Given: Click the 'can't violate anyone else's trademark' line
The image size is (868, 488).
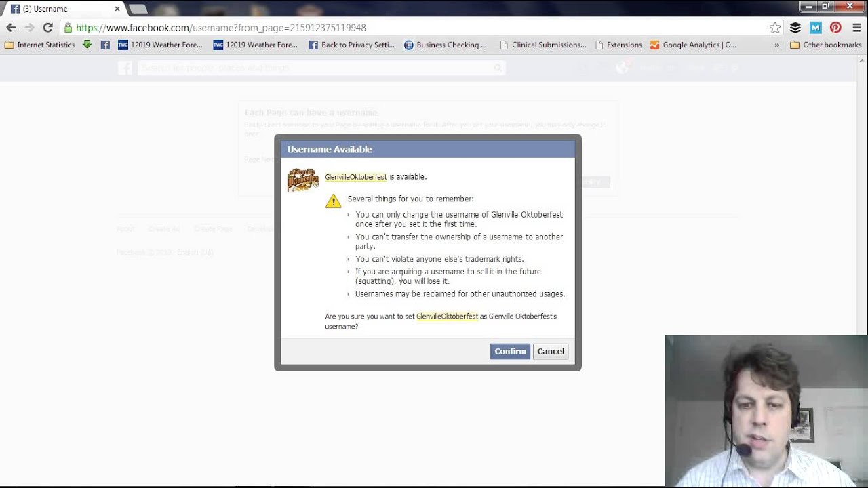Looking at the screenshot, I should (439, 259).
